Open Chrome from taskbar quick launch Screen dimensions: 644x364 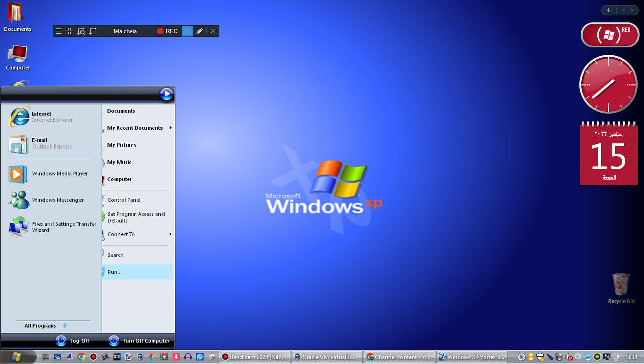click(x=81, y=357)
